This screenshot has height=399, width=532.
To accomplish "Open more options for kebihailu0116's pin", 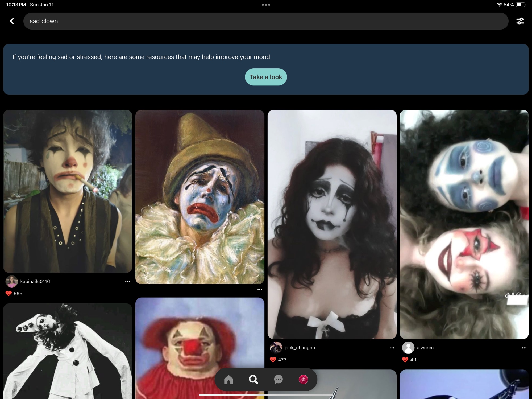I will click(127, 282).
